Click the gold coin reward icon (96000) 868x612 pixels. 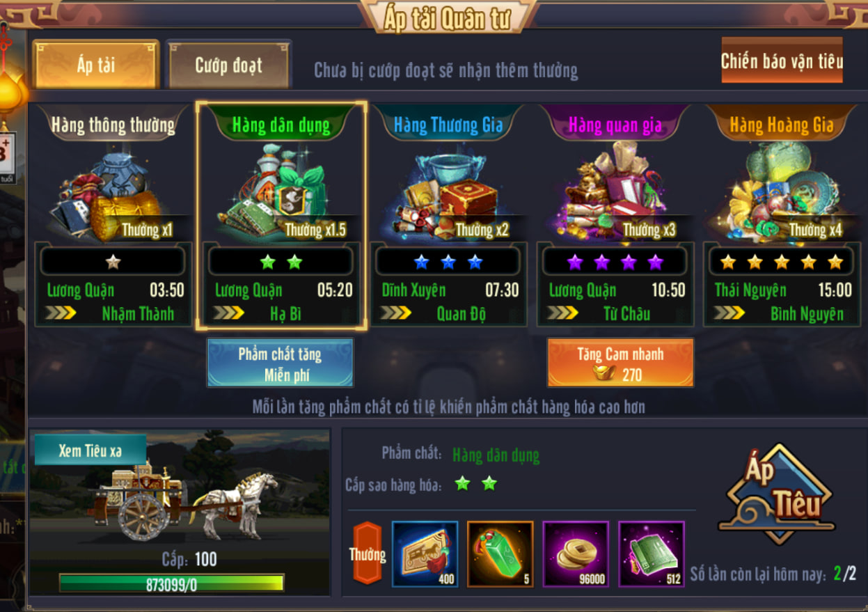click(x=576, y=554)
